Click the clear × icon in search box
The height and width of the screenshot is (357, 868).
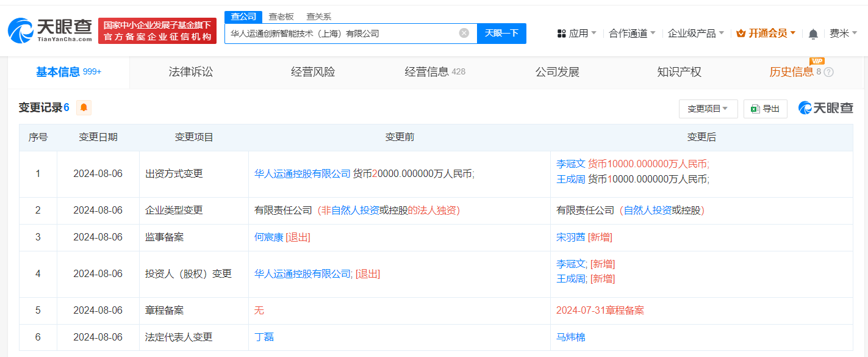tap(464, 34)
